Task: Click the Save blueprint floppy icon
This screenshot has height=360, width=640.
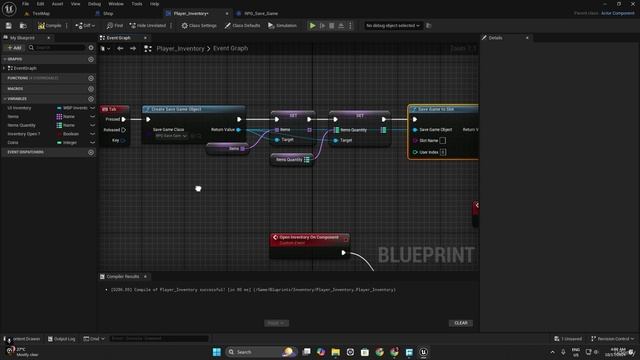Action: pos(9,26)
